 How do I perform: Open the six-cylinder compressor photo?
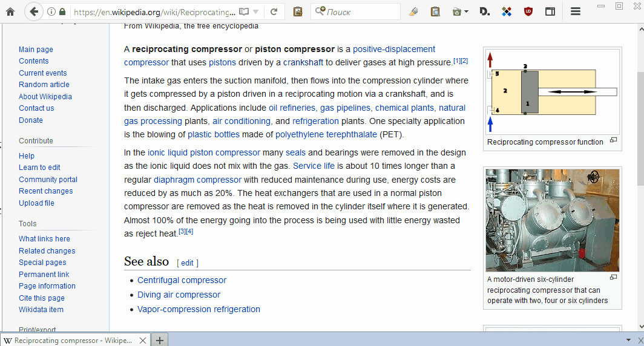pos(552,220)
